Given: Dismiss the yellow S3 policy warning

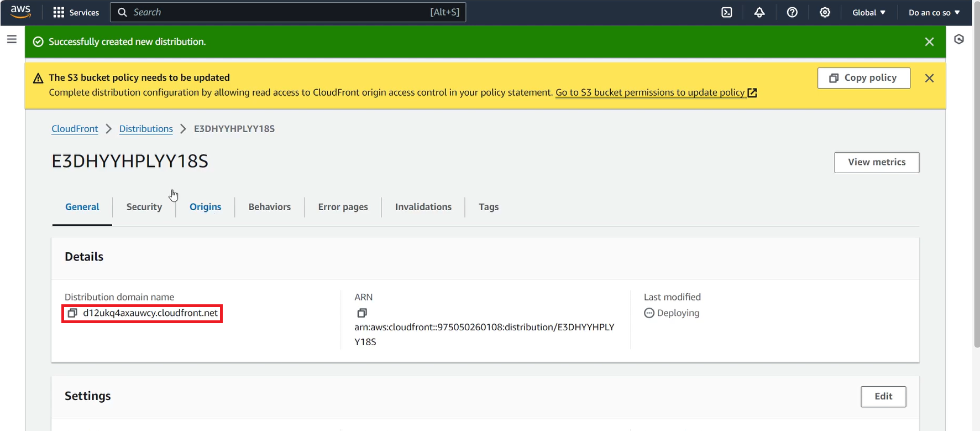Looking at the screenshot, I should pos(929,78).
